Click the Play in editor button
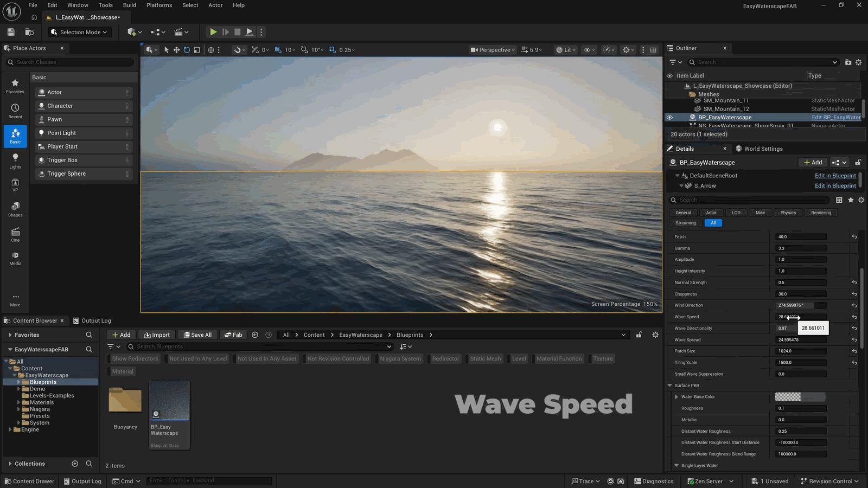Viewport: 868px width, 488px height. click(x=213, y=32)
